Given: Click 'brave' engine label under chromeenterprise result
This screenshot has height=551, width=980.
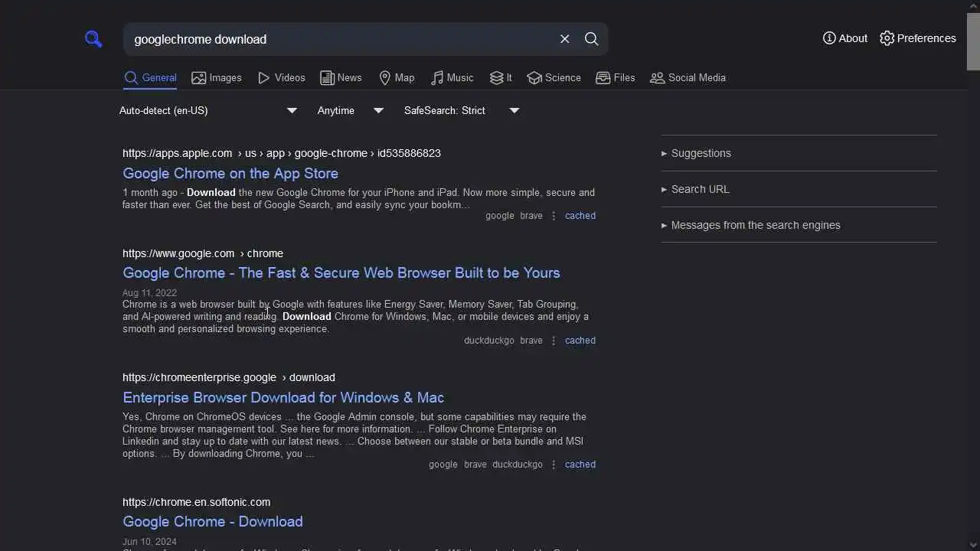Looking at the screenshot, I should click(x=475, y=465).
